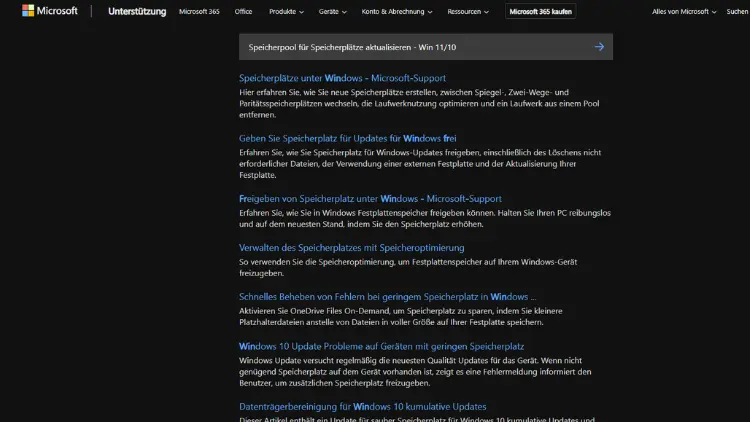Open result Windows 10 Update Probleme auf Geräten
750x422 pixels.
click(381, 346)
